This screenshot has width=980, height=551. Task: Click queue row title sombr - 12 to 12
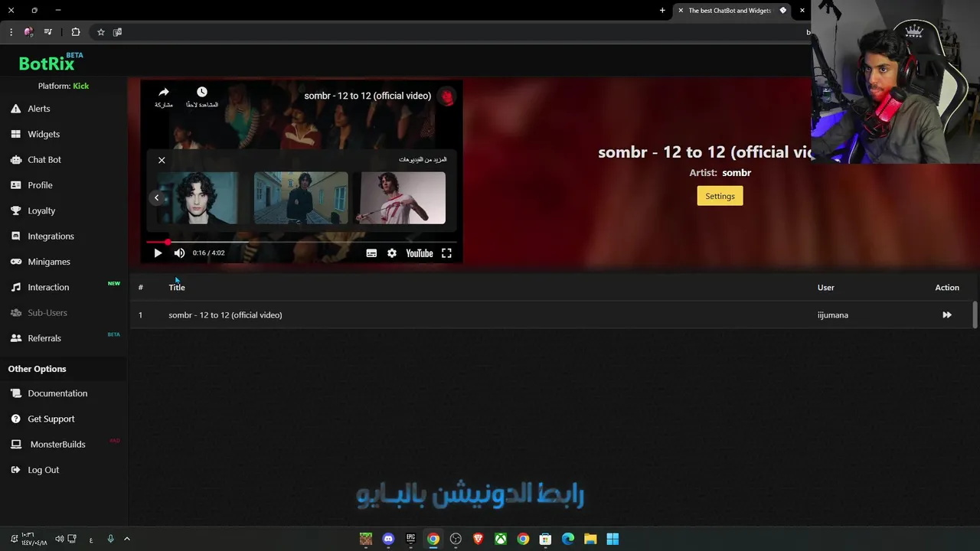[x=225, y=315]
